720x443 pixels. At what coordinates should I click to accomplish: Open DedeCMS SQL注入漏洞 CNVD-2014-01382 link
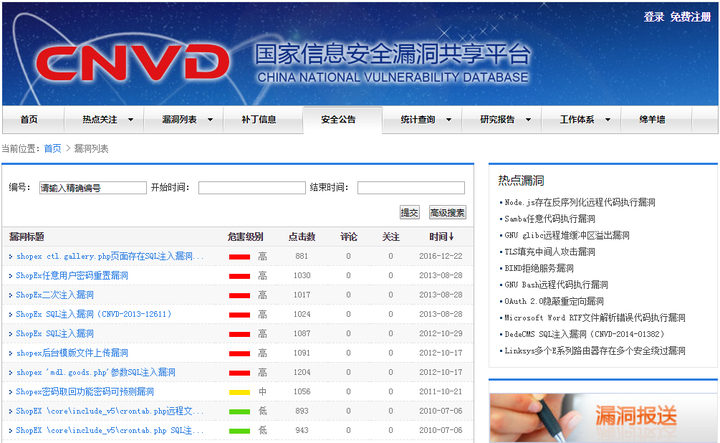coord(584,335)
